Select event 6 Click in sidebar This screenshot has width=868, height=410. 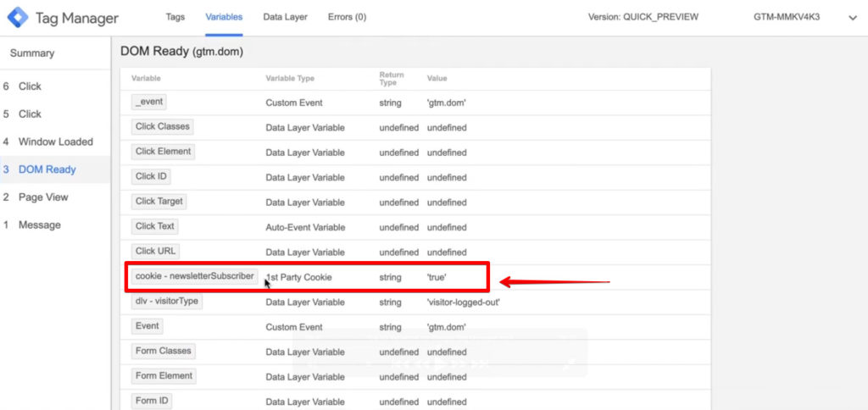[55, 86]
